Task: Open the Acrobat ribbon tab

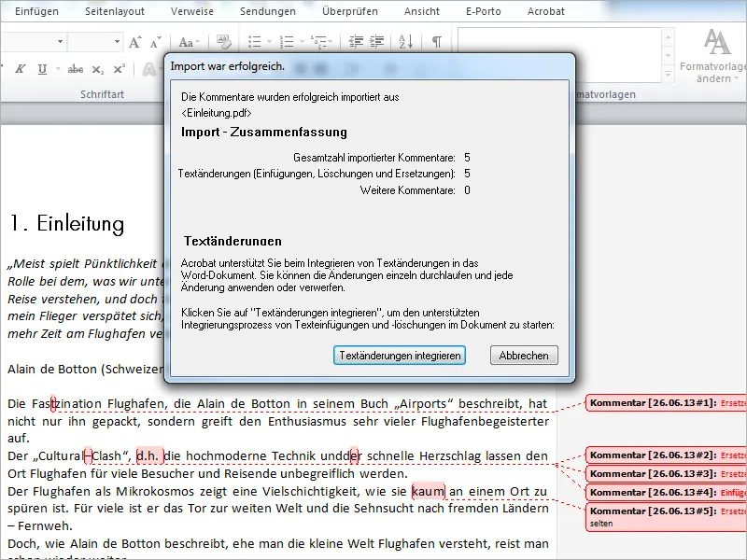Action: 545,11
